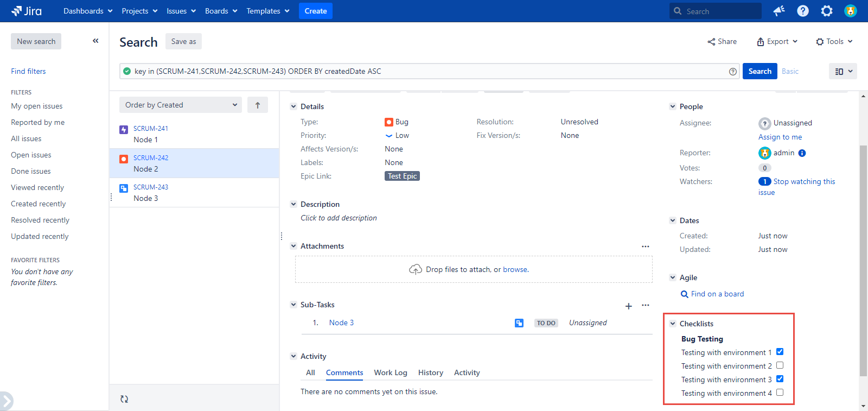
Task: Refresh the search results list
Action: point(124,399)
